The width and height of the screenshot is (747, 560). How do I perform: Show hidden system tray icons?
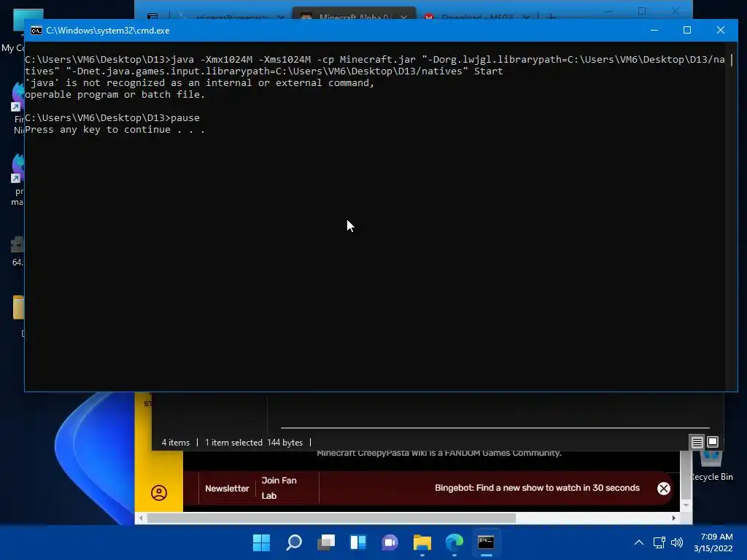[639, 542]
